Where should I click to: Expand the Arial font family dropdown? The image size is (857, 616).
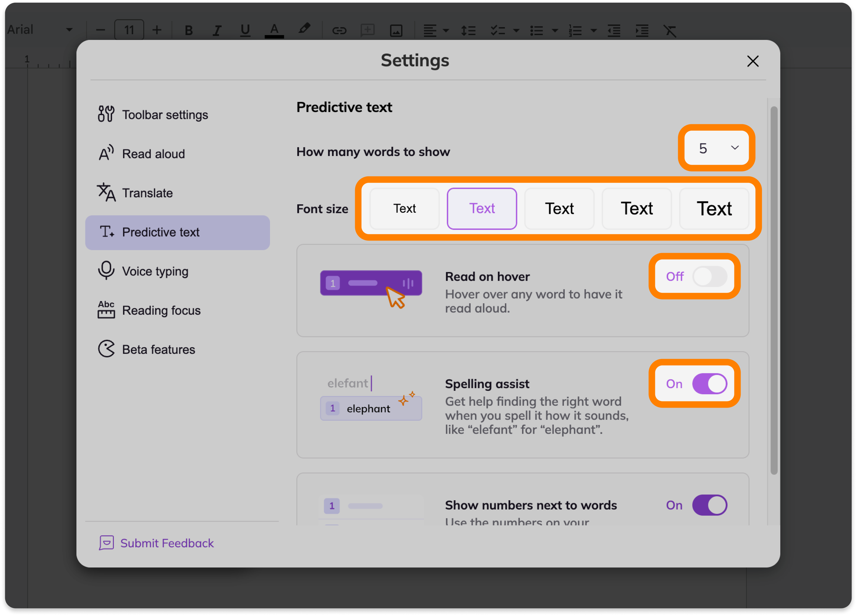tap(69, 30)
